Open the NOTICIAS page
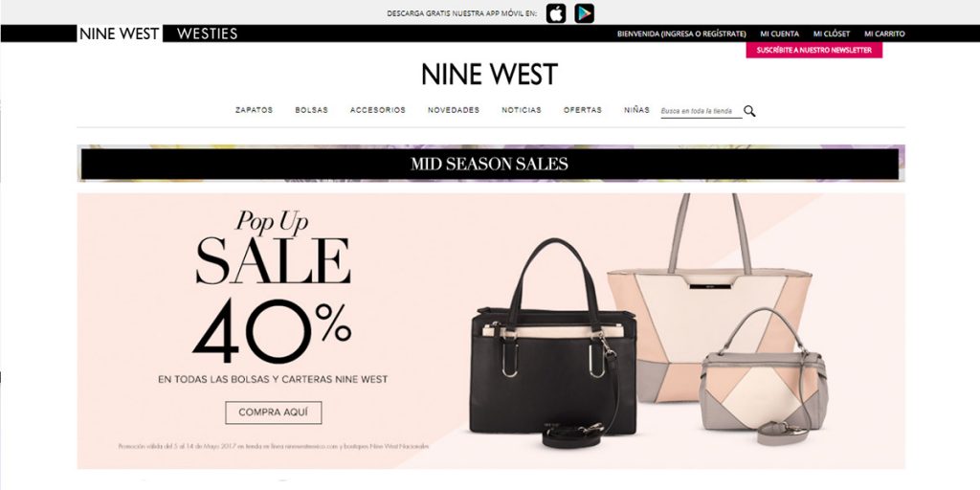 (522, 110)
